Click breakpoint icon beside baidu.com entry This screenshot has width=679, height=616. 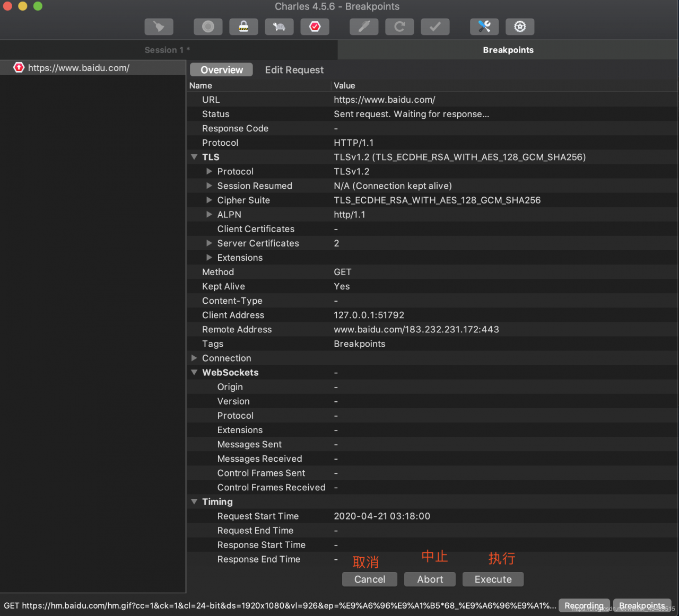pyautogui.click(x=19, y=67)
